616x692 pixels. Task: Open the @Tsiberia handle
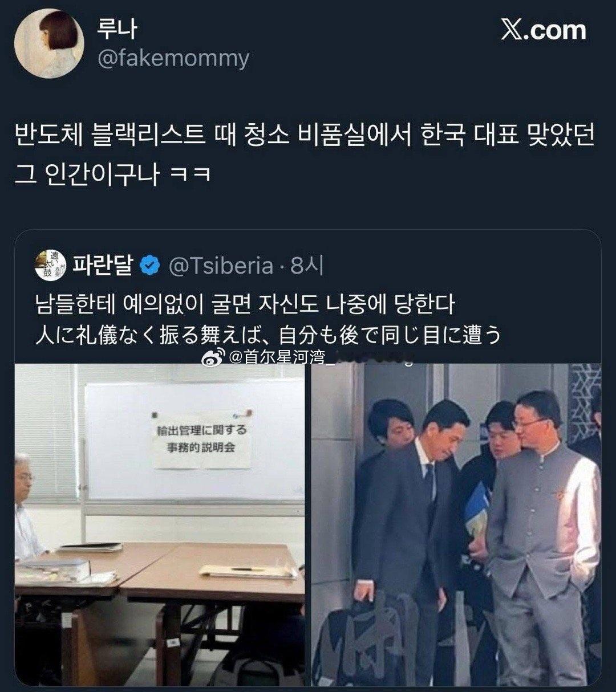[x=221, y=266]
